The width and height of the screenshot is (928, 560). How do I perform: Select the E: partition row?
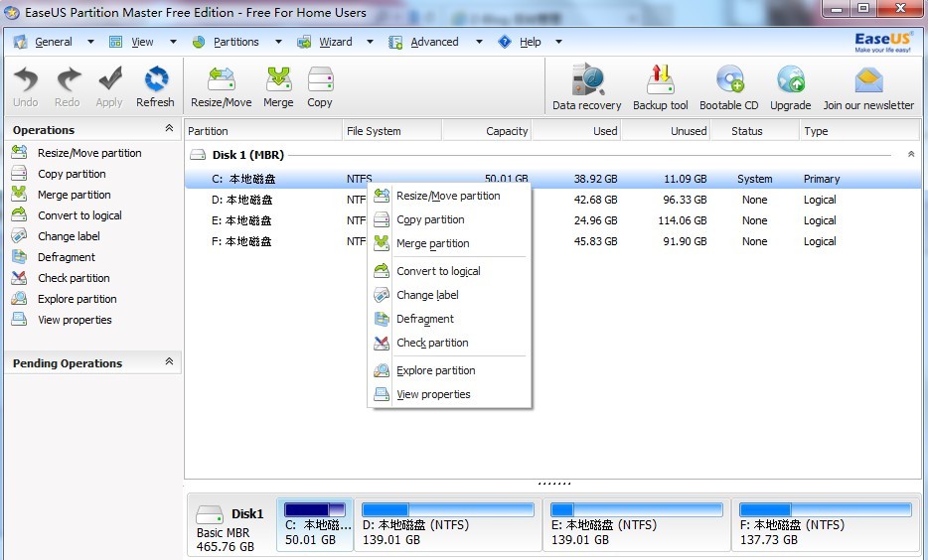[x=552, y=220]
